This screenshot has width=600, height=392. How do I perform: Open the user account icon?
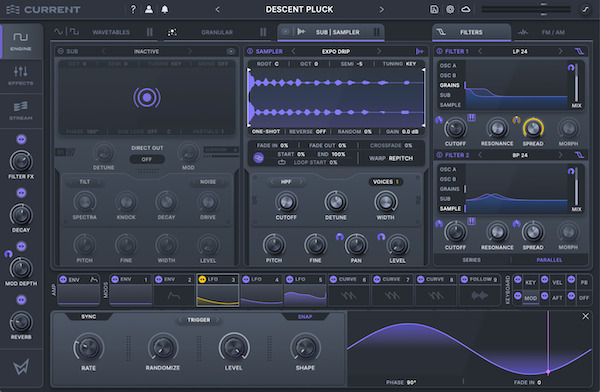click(149, 9)
